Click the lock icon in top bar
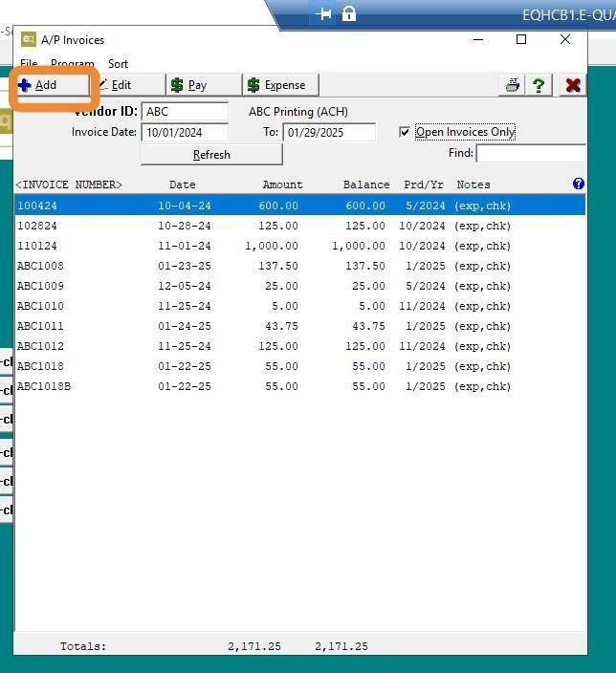The image size is (616, 673). pyautogui.click(x=349, y=13)
